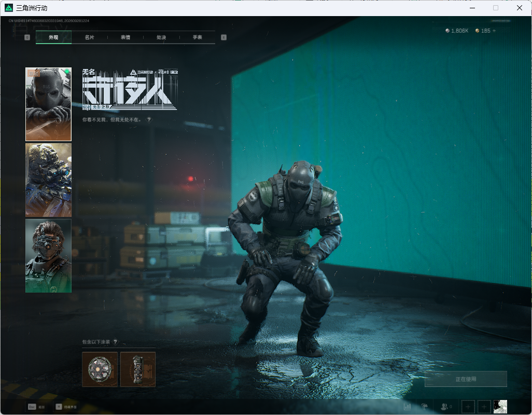Open the bar chart statistics icon

click(407, 407)
